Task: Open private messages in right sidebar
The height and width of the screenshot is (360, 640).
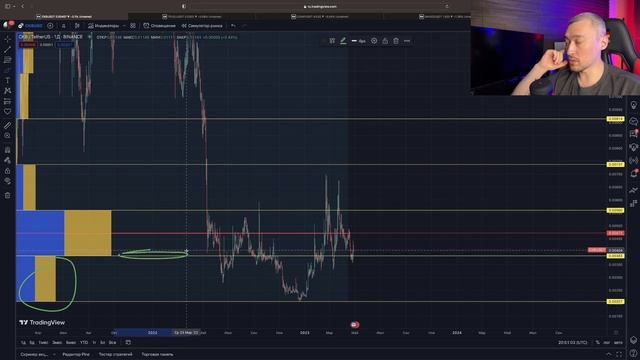Action: pos(633,133)
